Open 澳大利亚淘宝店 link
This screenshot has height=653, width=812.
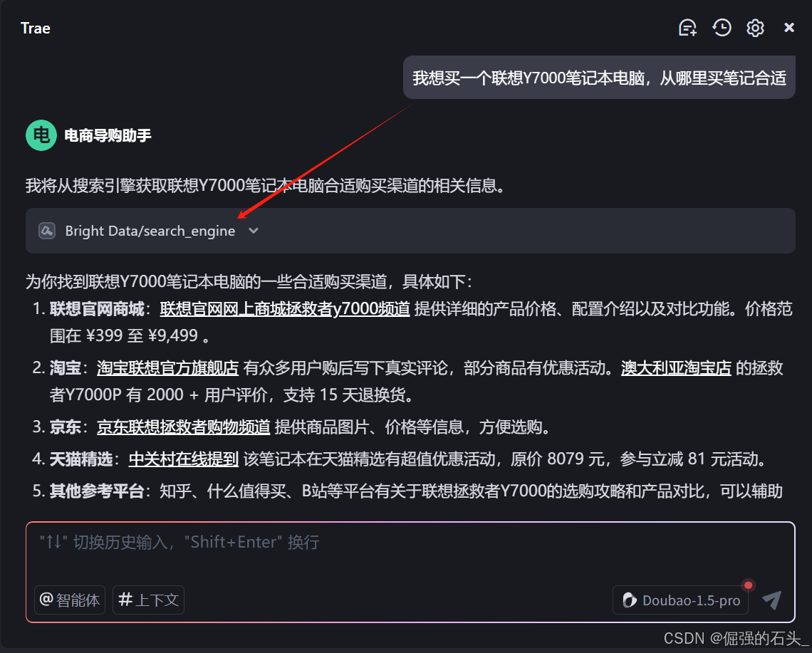pos(676,368)
